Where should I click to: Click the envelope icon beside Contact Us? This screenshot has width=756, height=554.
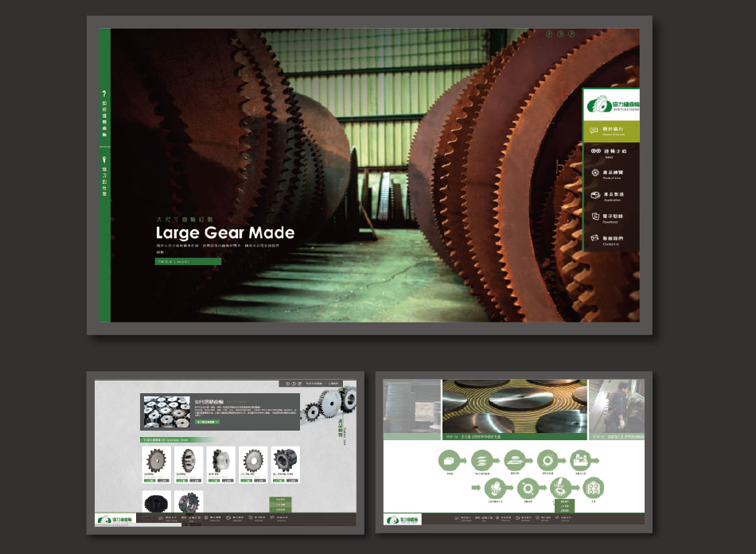[x=595, y=238]
